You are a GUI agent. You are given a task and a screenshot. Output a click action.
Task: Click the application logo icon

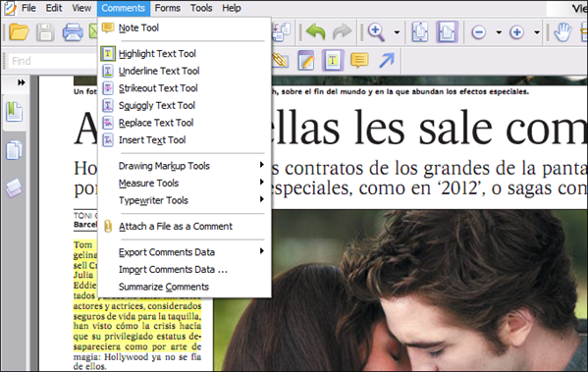pyautogui.click(x=9, y=8)
